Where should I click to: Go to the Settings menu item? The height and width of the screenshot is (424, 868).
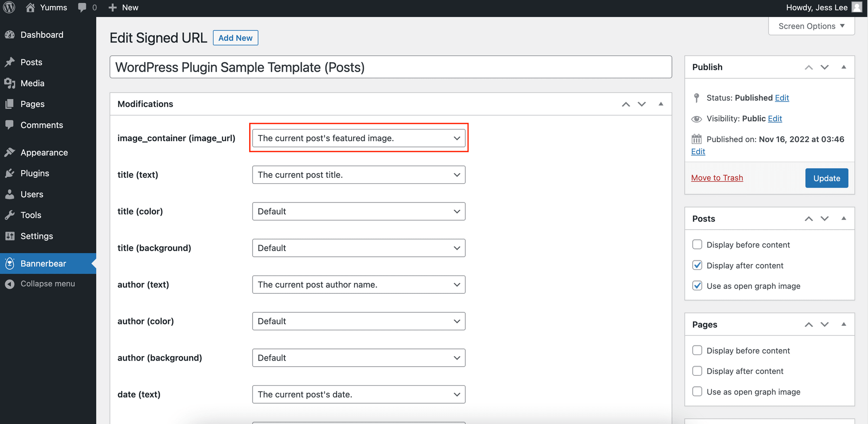(36, 236)
